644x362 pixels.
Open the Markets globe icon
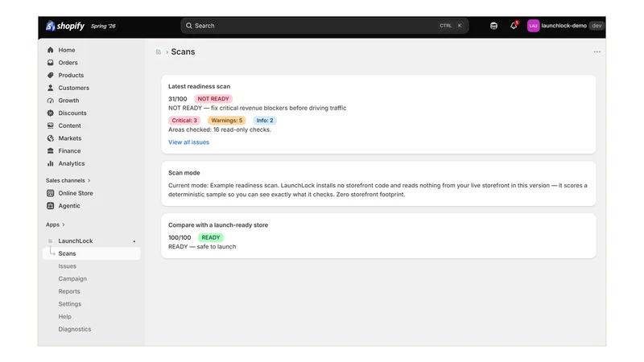click(50, 138)
